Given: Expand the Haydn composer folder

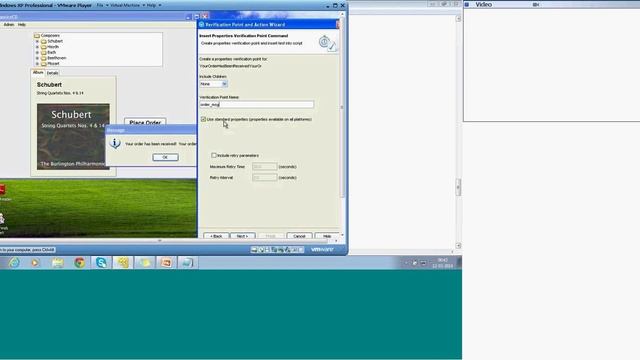Looking at the screenshot, I should (37, 47).
